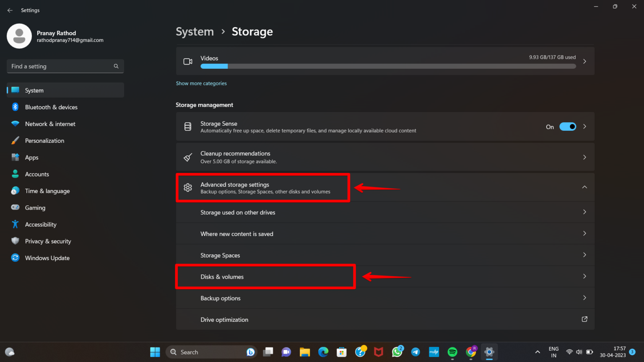Show more storage categories
This screenshot has width=644, height=362.
point(201,83)
